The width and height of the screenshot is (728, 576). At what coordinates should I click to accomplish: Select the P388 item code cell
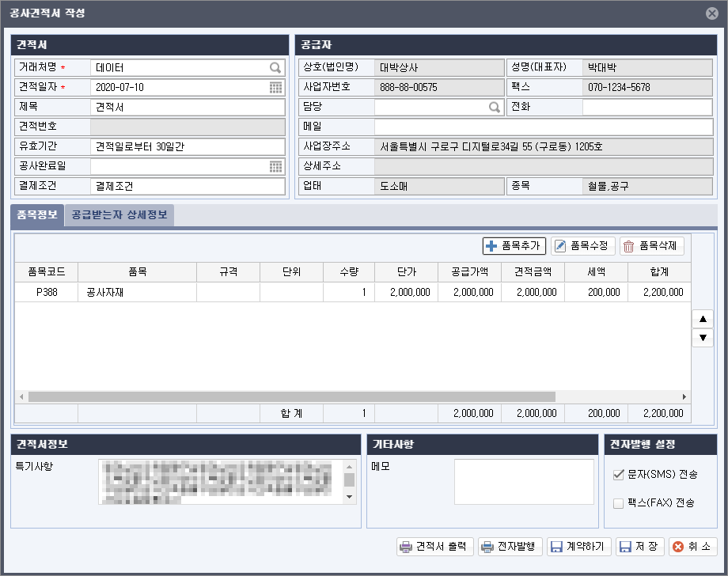point(47,293)
